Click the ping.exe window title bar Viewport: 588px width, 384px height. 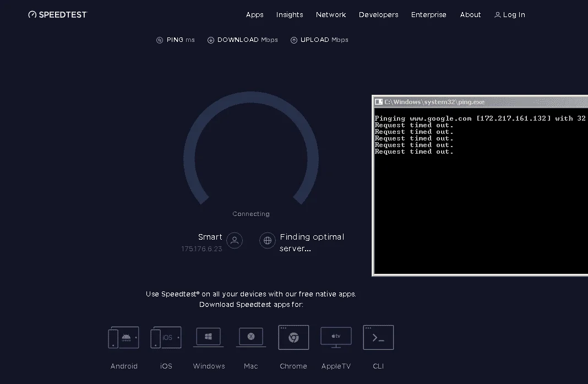point(481,102)
